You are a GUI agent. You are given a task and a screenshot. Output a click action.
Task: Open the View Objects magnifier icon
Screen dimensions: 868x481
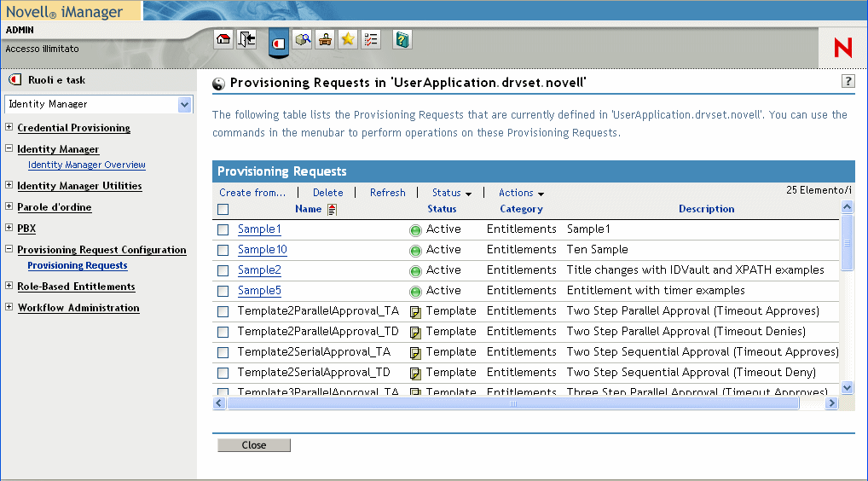tap(303, 39)
